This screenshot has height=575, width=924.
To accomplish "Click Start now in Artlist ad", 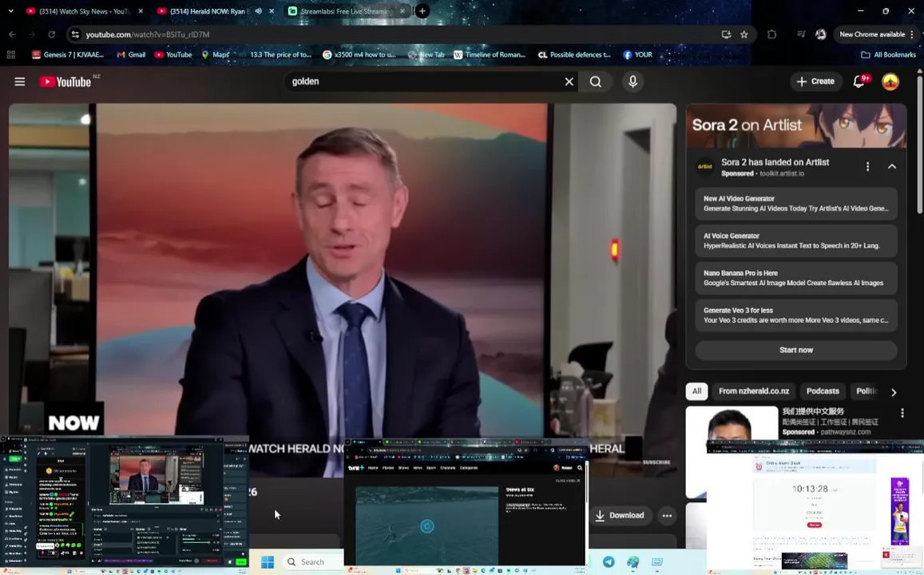I will coord(796,350).
